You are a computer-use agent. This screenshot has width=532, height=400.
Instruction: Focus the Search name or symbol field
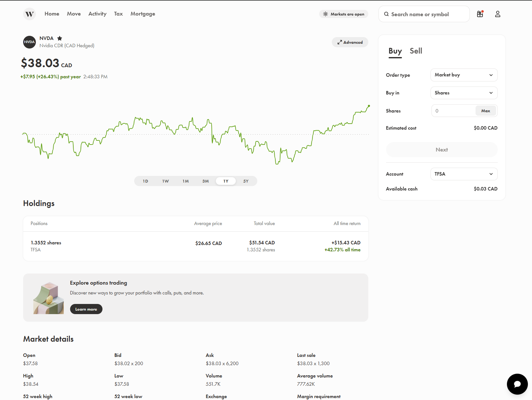pos(424,14)
